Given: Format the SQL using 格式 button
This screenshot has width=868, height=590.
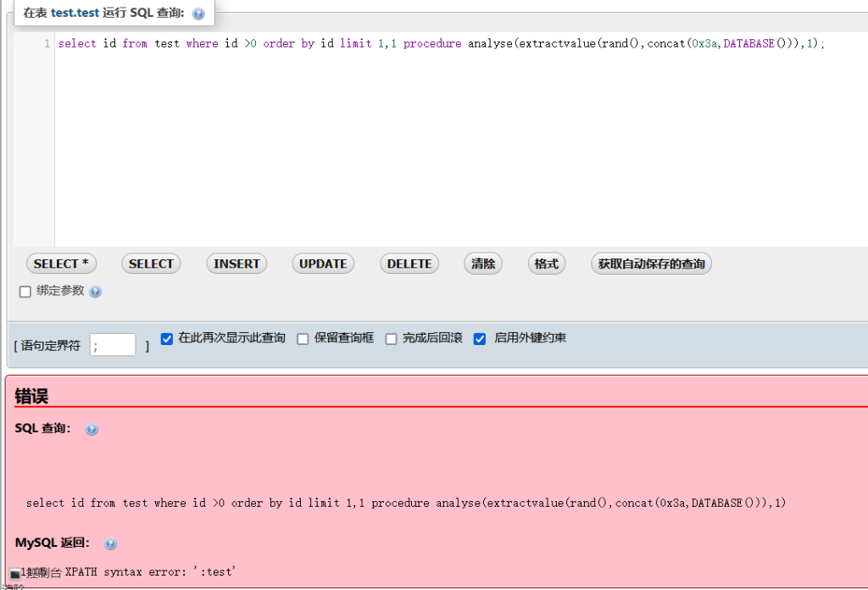Looking at the screenshot, I should [x=546, y=264].
